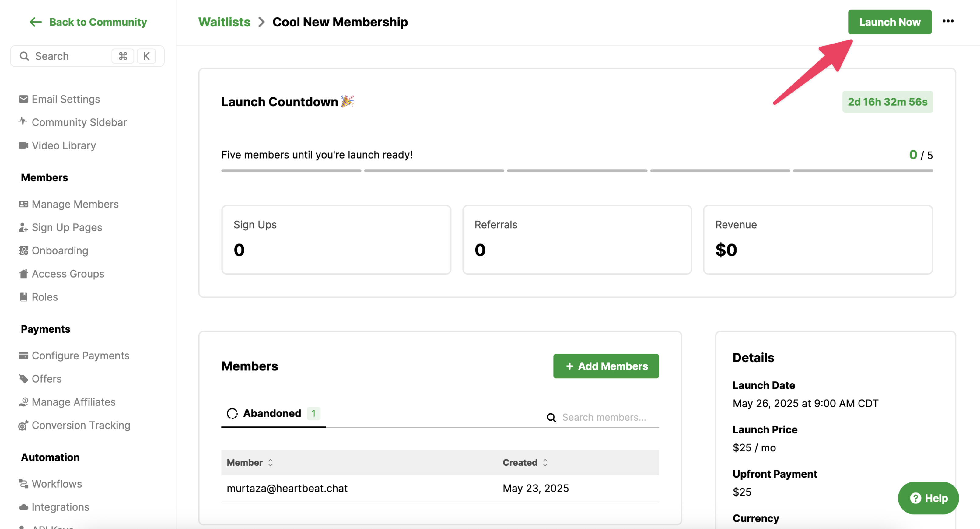This screenshot has height=529, width=980.
Task: Click the Access Groups icon
Action: click(23, 274)
